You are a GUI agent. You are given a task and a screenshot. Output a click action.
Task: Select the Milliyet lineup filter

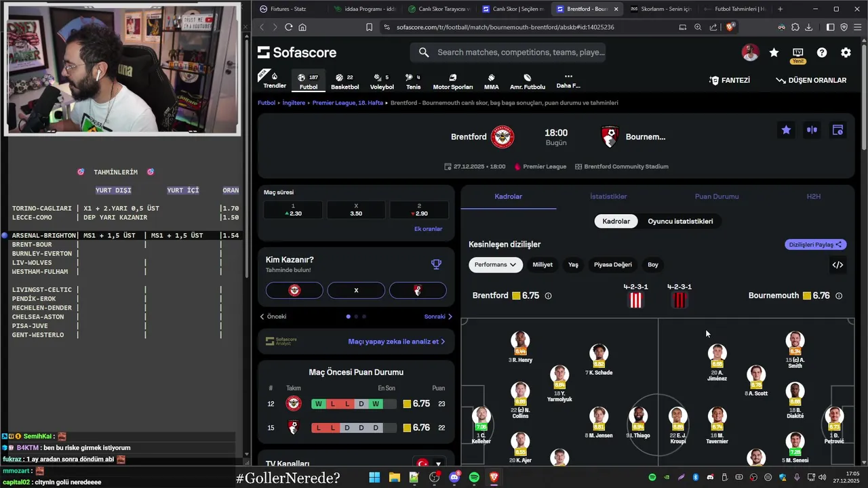[542, 265]
